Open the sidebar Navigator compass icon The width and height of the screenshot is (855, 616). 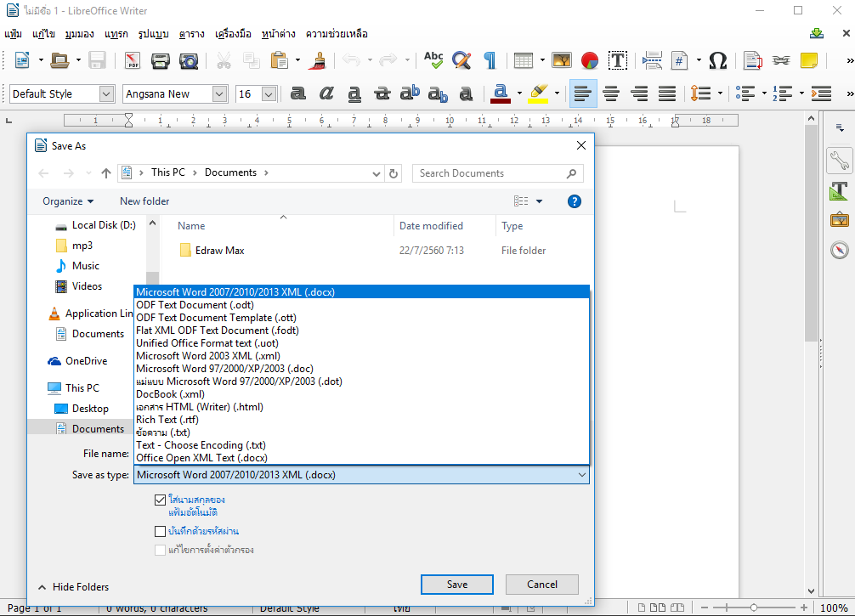pyautogui.click(x=840, y=250)
